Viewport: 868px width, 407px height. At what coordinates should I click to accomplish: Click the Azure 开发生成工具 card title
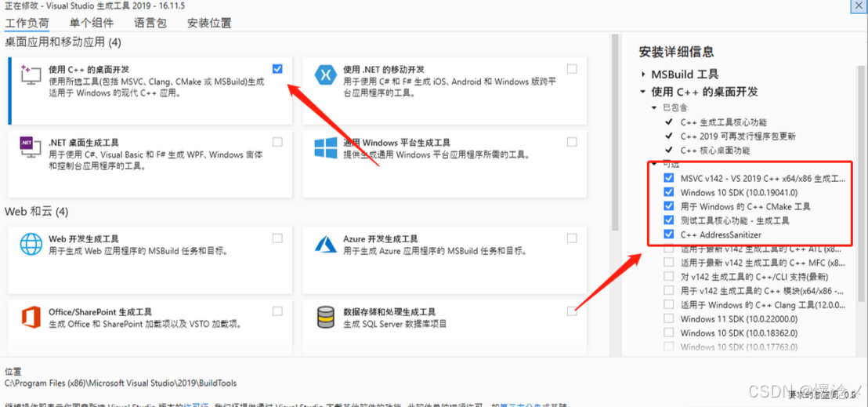[x=380, y=239]
